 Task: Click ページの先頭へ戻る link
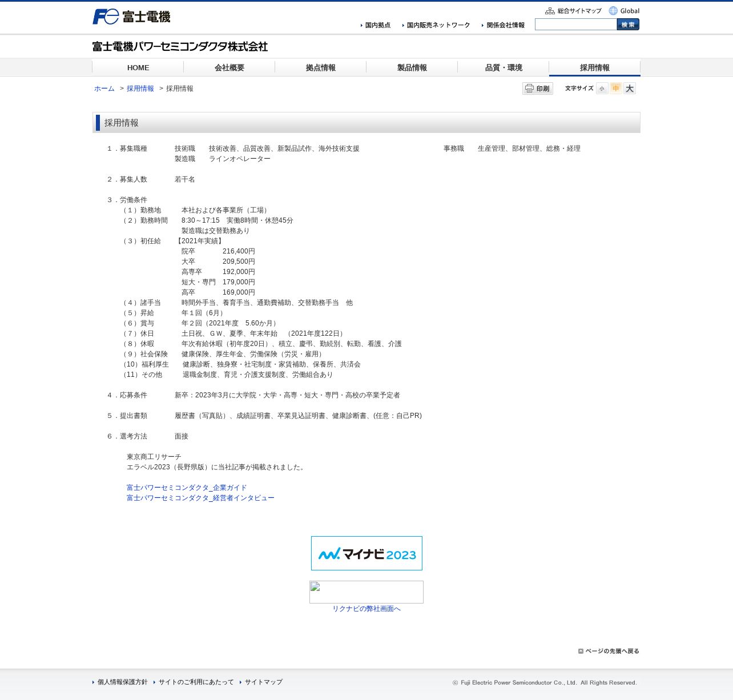(x=609, y=651)
